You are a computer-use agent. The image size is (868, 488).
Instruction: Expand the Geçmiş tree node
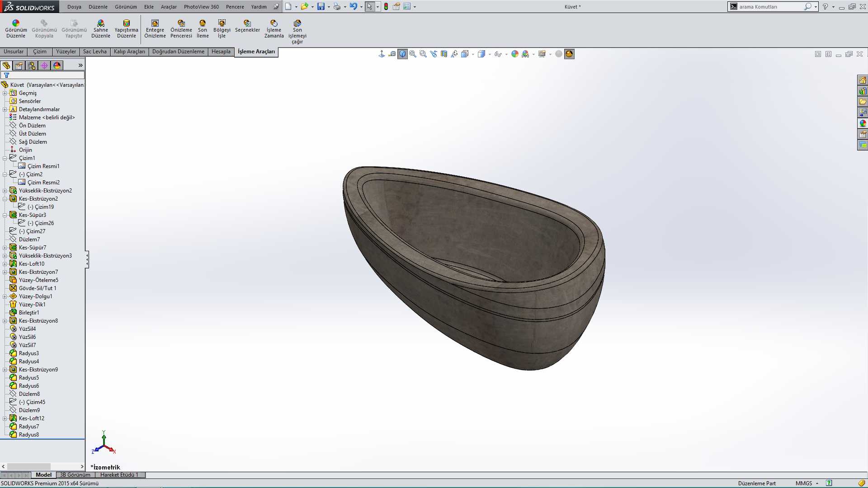click(x=5, y=93)
